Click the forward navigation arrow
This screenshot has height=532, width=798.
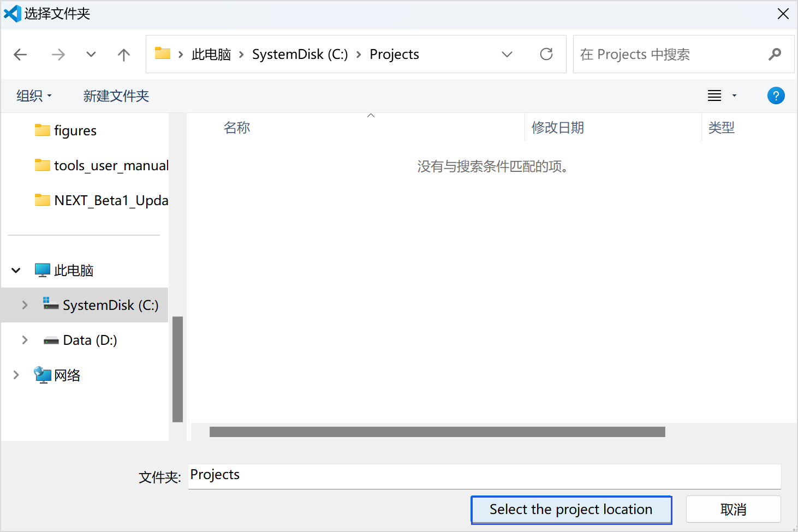tap(58, 54)
